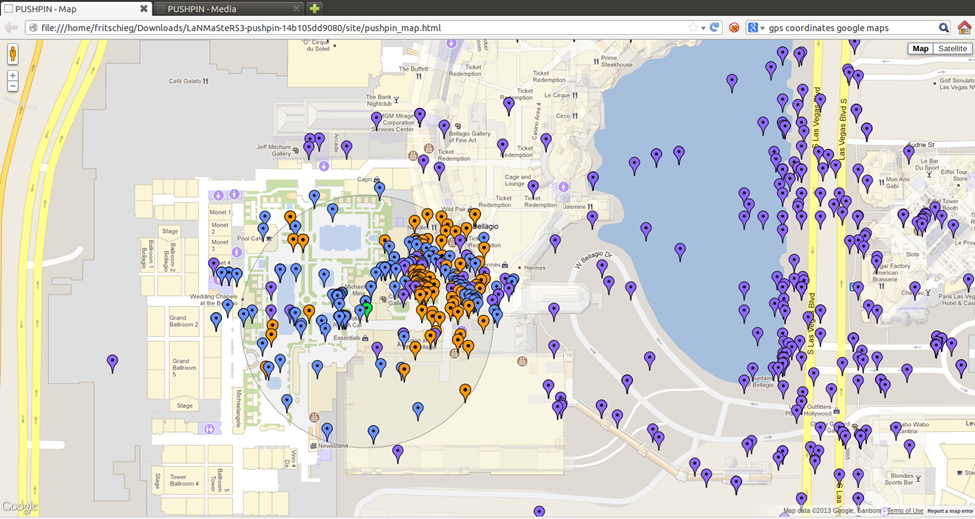Select the blue pin beside the Newsstand label

(x=327, y=431)
